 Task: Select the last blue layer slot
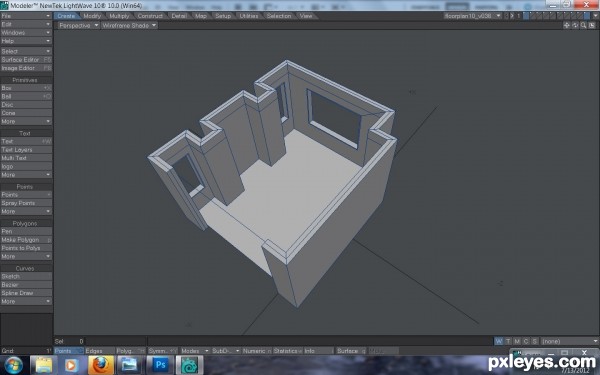(x=587, y=16)
